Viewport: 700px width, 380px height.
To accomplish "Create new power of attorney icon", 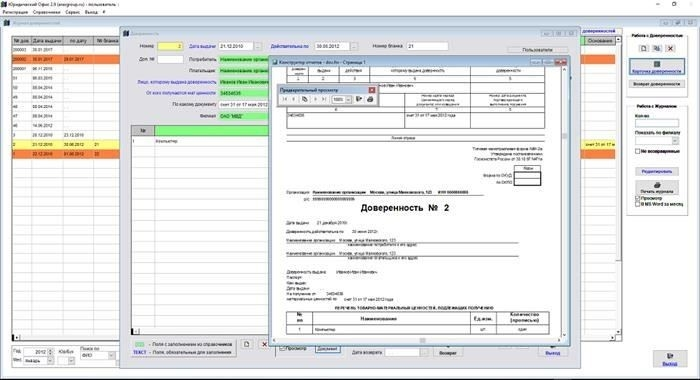I will tap(643, 48).
